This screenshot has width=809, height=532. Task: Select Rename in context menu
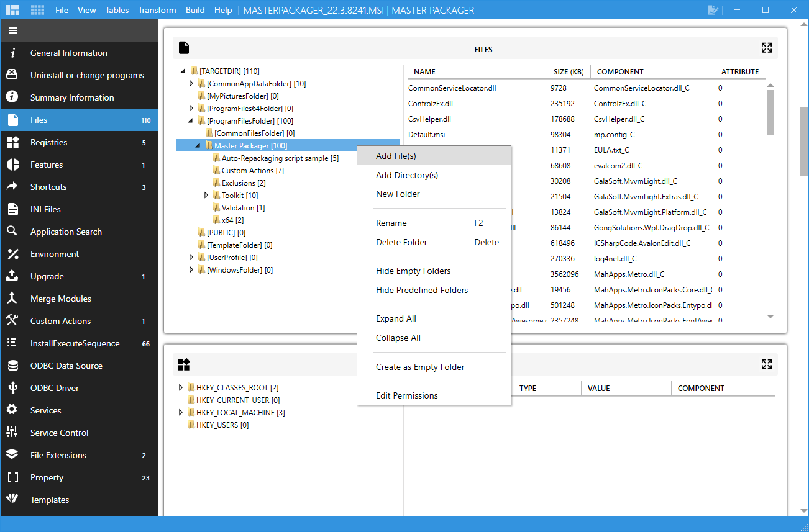pos(434,223)
